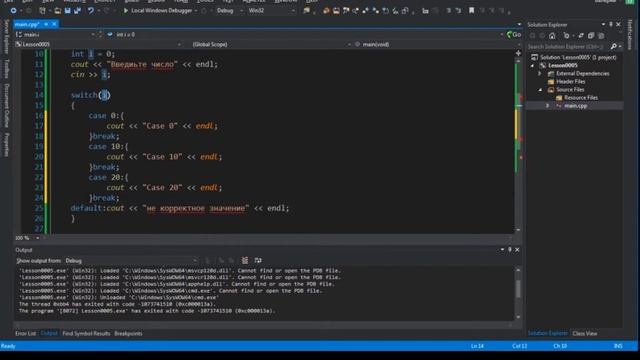Image resolution: width=640 pixels, height=360 pixels.
Task: Switch to the Error List tab
Action: point(26,333)
